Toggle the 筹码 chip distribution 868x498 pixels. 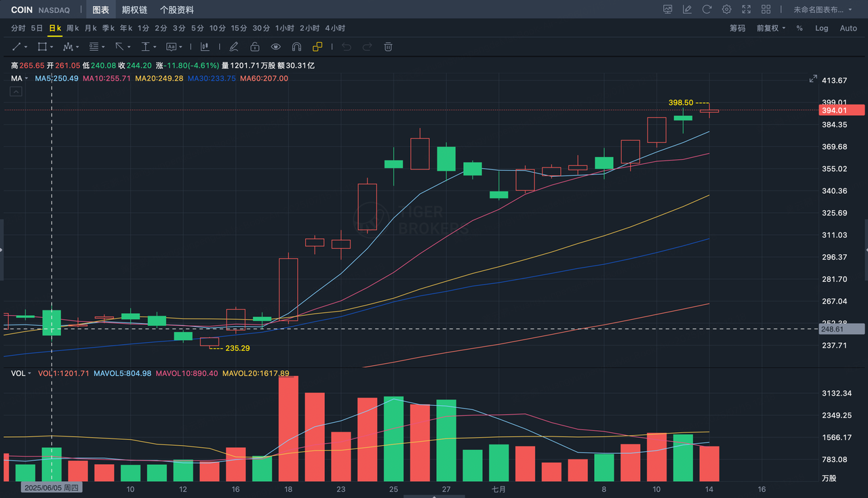click(737, 28)
